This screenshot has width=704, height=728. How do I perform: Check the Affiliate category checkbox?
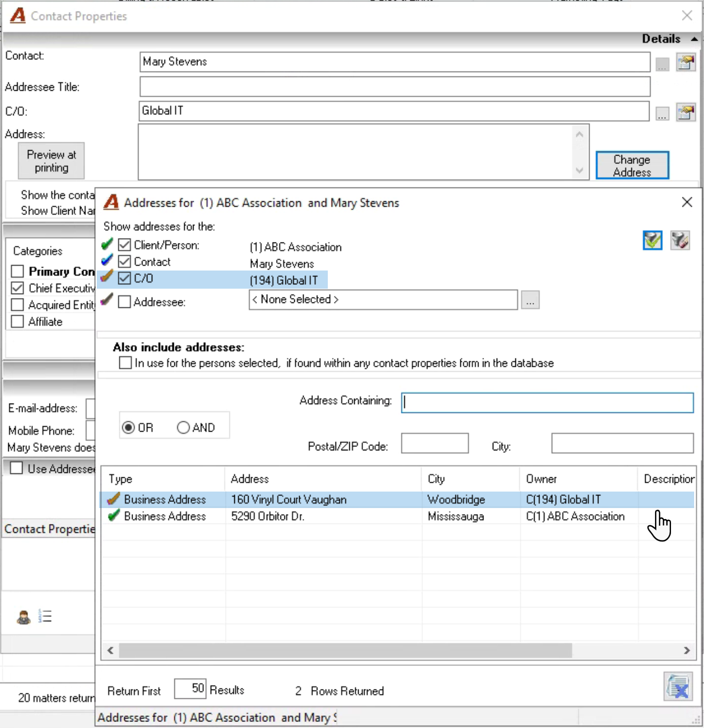pos(18,321)
